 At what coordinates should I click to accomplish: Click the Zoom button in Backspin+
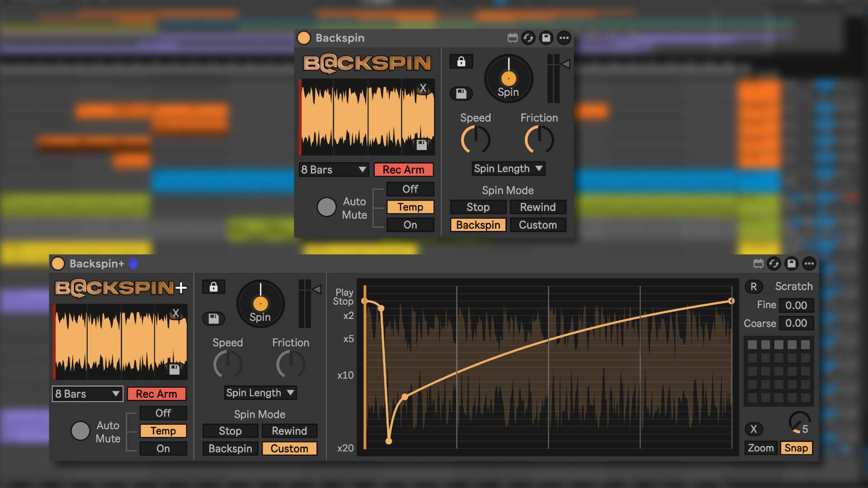point(760,448)
